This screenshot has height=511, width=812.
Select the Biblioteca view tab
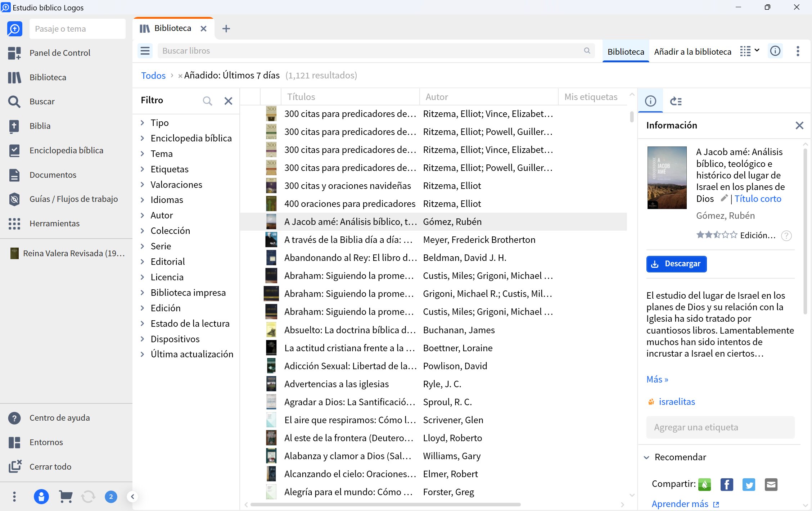pos(626,51)
